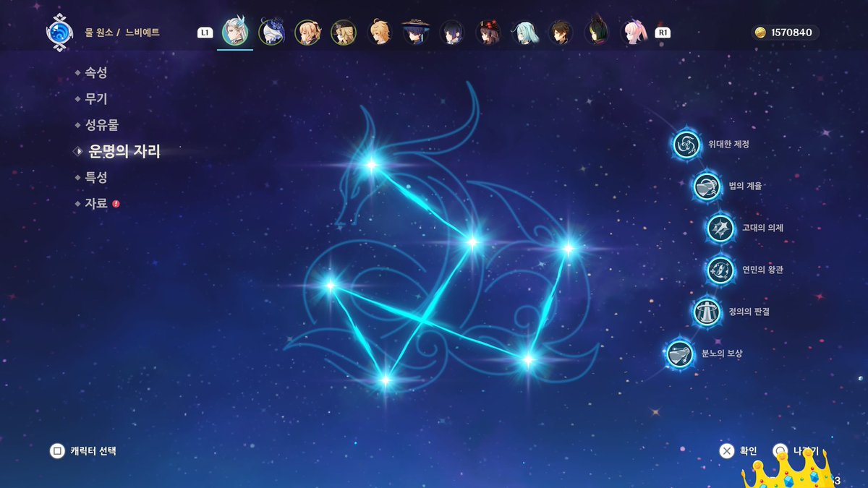Click the 캐릭터 선택 label
868x488 pixels.
(x=93, y=451)
